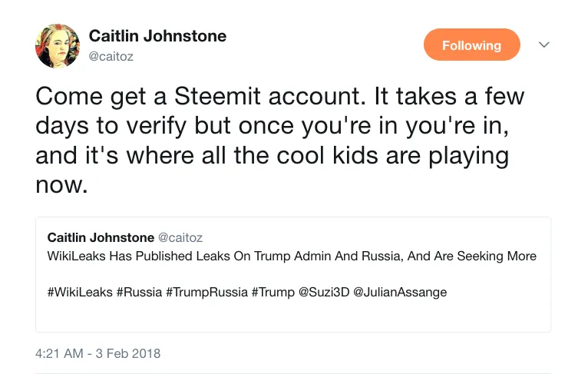Open the bold Caitlin Johnstone header name
Image resolution: width=588 pixels, height=374 pixels.
click(157, 36)
